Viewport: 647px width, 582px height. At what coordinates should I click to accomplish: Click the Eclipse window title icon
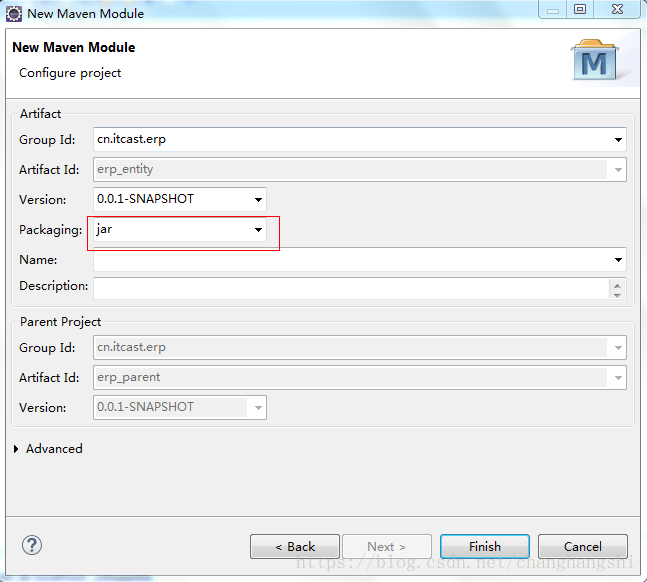click(14, 14)
